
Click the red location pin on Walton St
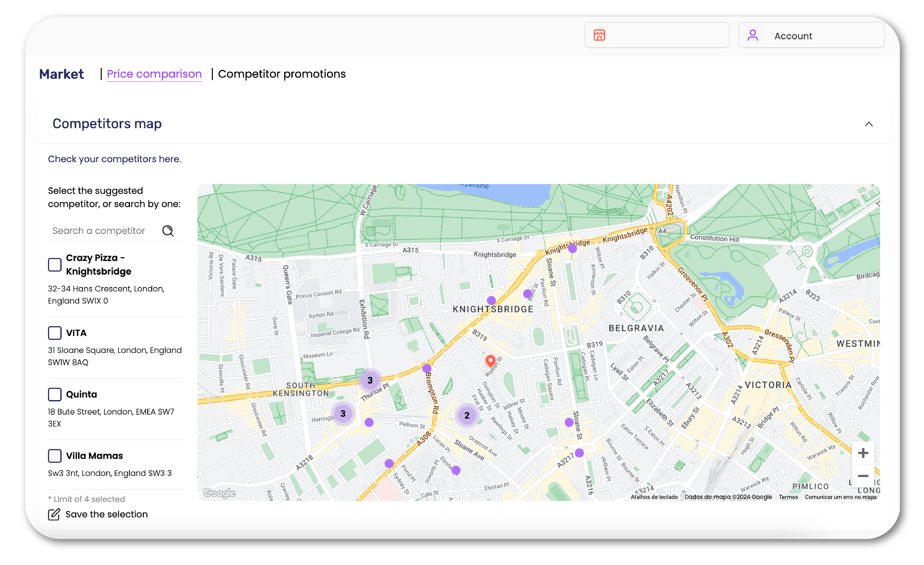[490, 361]
